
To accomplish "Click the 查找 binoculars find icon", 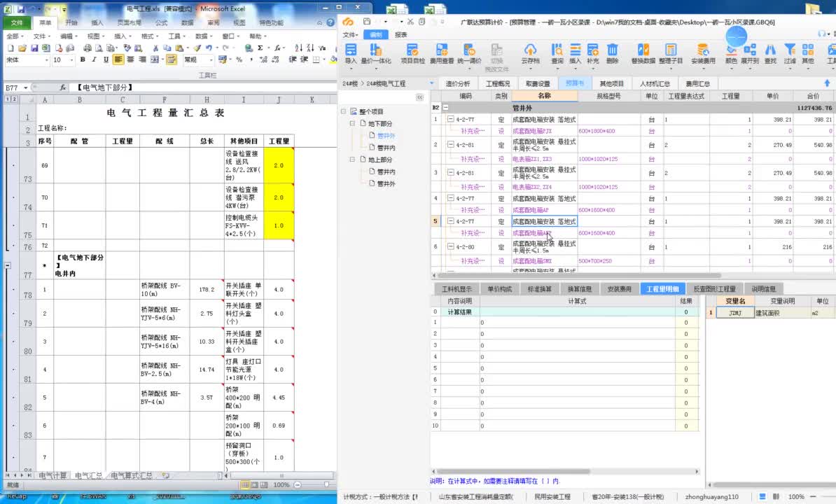I will tap(770, 54).
